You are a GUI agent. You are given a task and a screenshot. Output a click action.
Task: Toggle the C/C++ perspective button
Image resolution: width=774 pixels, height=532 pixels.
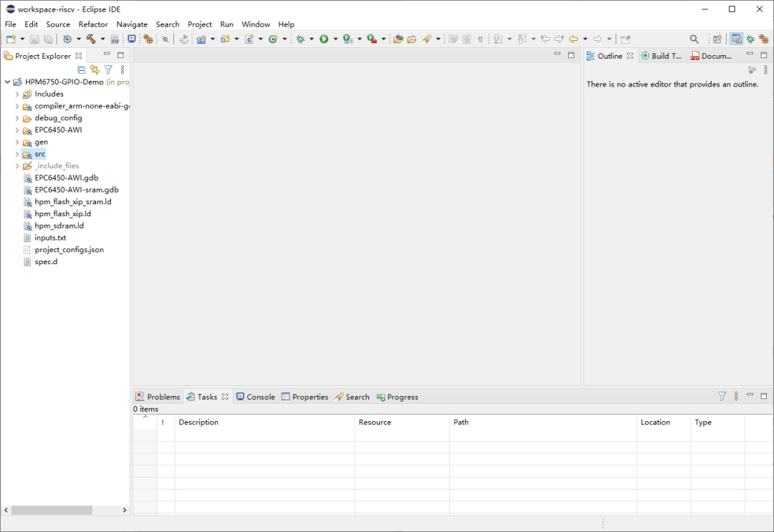(x=737, y=39)
